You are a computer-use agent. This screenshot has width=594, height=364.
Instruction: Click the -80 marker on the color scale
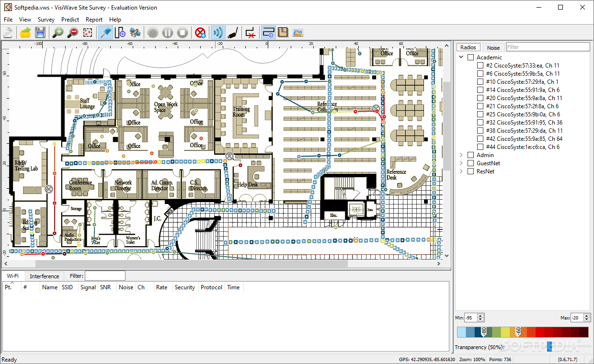tap(484, 331)
